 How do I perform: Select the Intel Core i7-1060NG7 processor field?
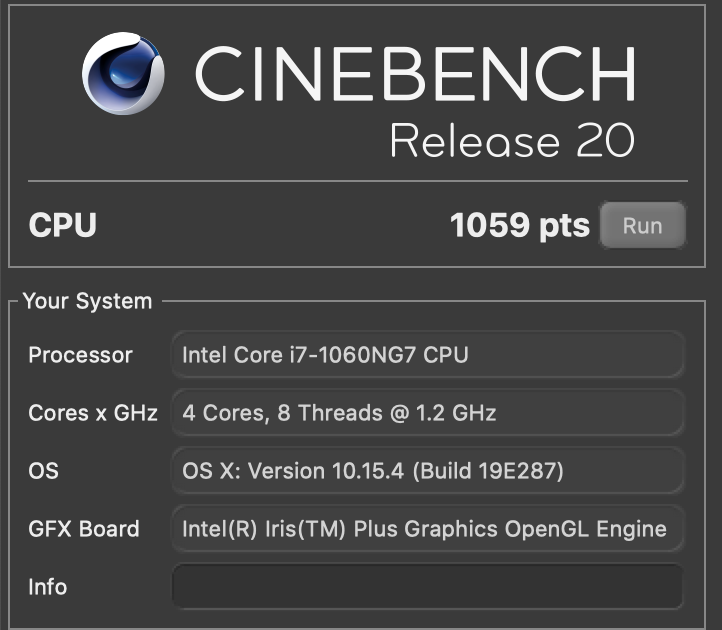coord(428,355)
